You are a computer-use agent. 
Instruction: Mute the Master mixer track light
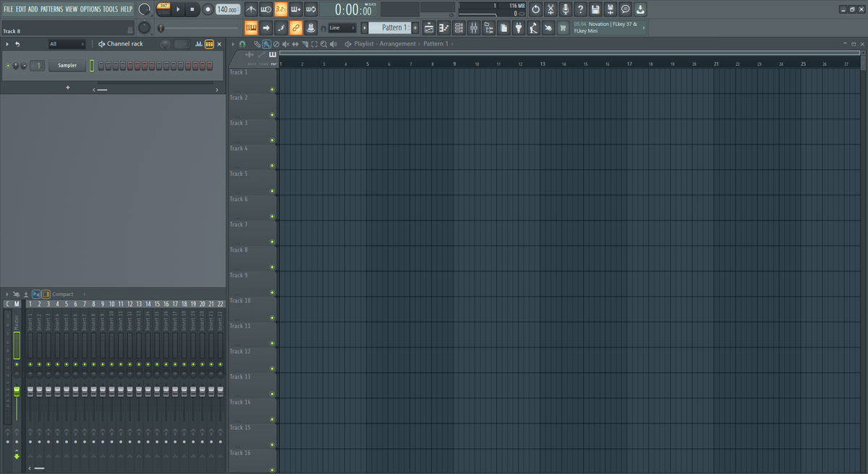[x=17, y=364]
